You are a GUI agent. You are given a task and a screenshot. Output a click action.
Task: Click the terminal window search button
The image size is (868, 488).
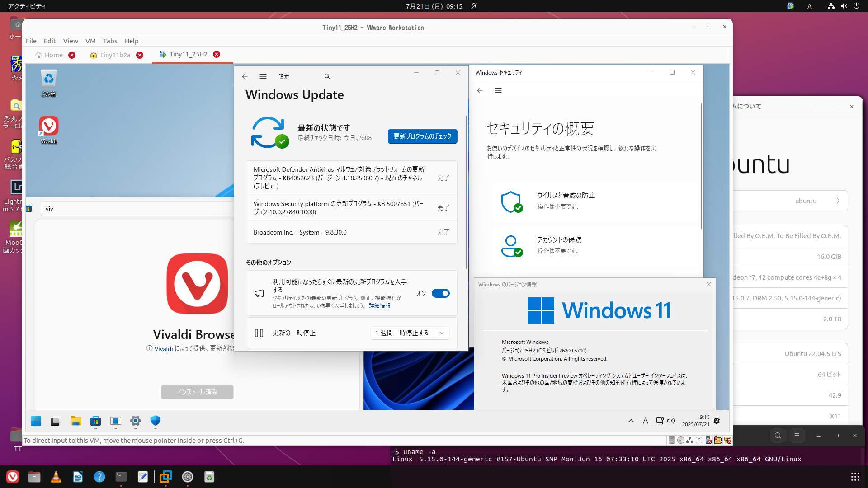(x=778, y=436)
